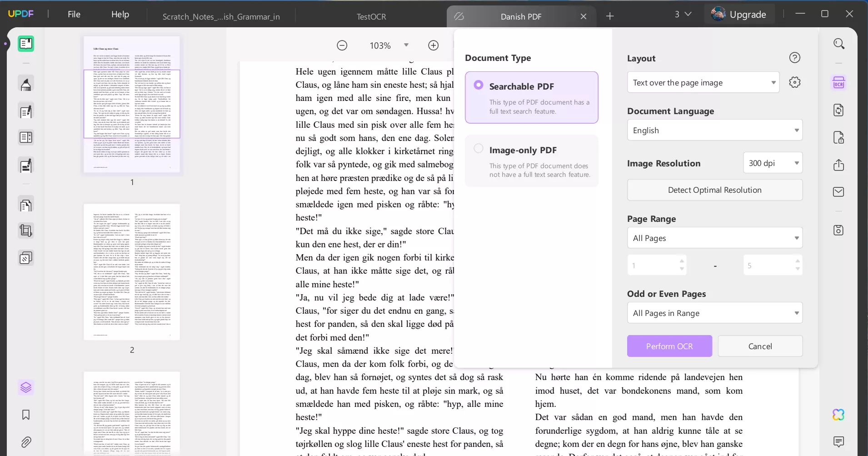This screenshot has height=456, width=868.
Task: Select Searchable PDF document type
Action: click(479, 85)
